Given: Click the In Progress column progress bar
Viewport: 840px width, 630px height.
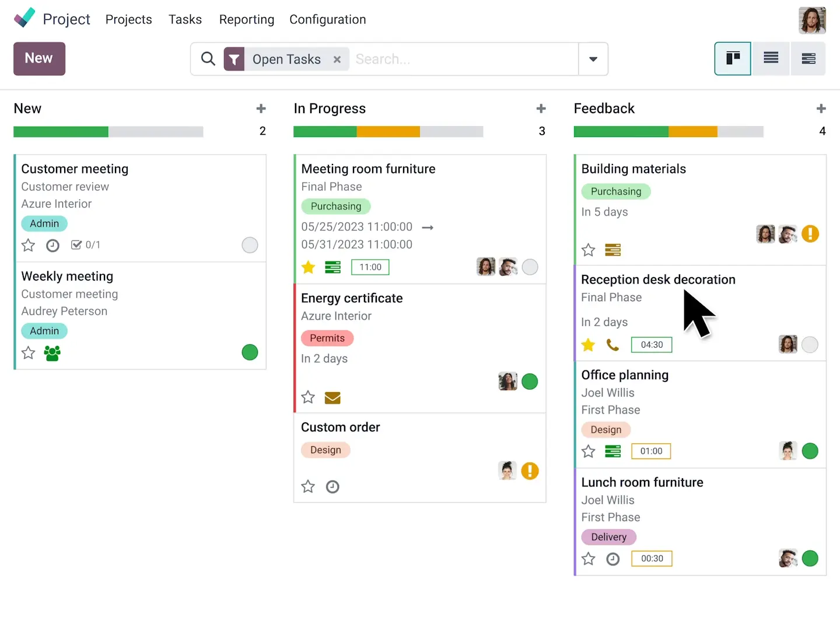Looking at the screenshot, I should [388, 131].
